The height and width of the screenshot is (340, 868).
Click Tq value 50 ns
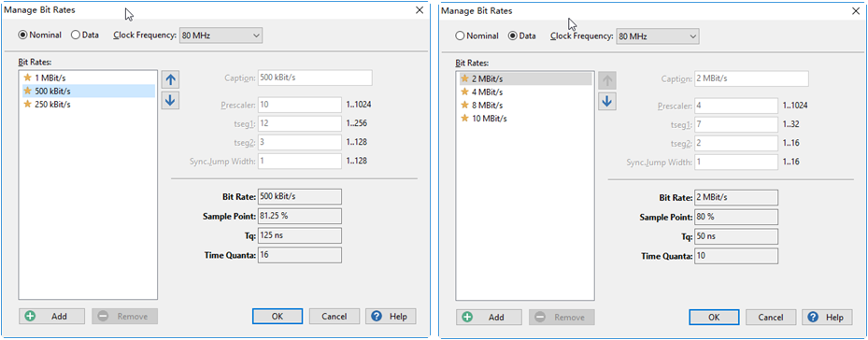[x=736, y=236]
